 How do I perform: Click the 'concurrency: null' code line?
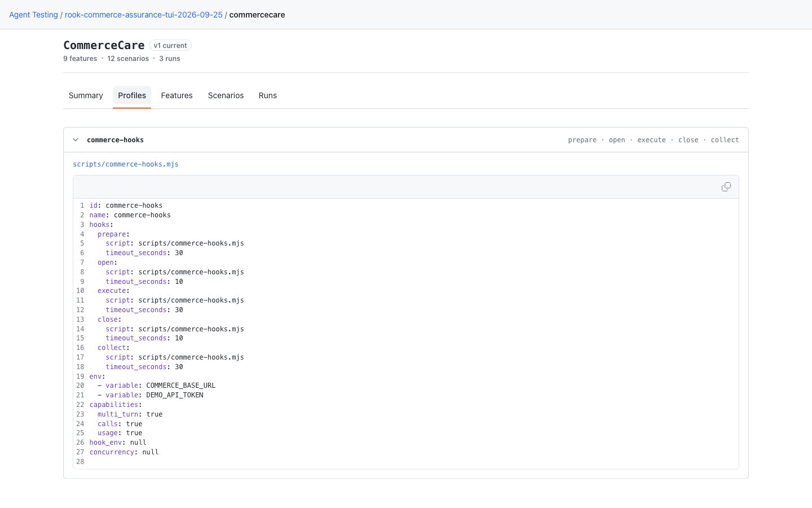pos(124,452)
